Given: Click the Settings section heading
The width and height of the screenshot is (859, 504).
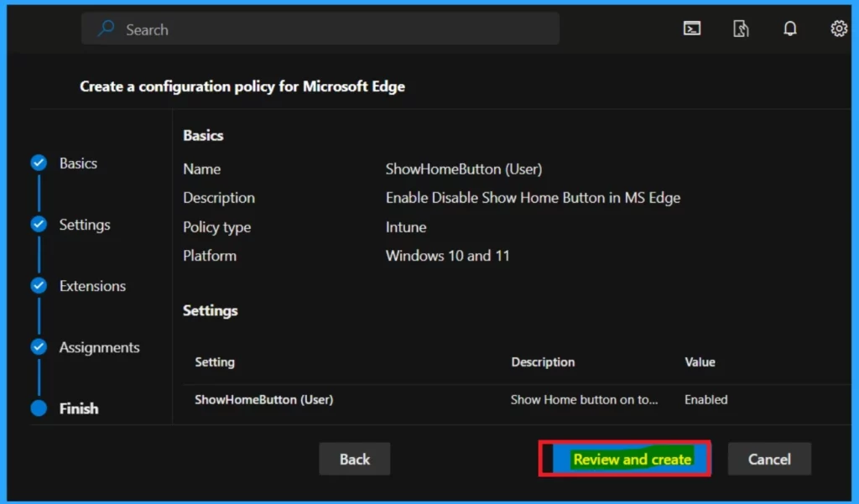Looking at the screenshot, I should click(211, 310).
